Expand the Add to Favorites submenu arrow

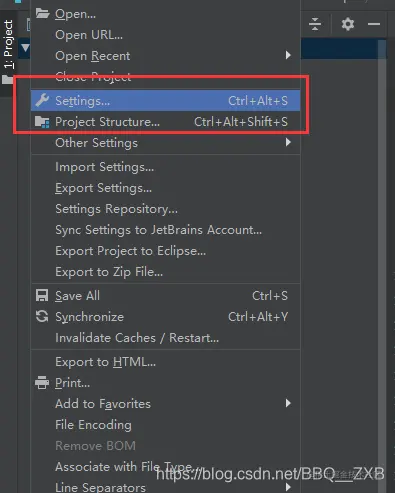(288, 403)
